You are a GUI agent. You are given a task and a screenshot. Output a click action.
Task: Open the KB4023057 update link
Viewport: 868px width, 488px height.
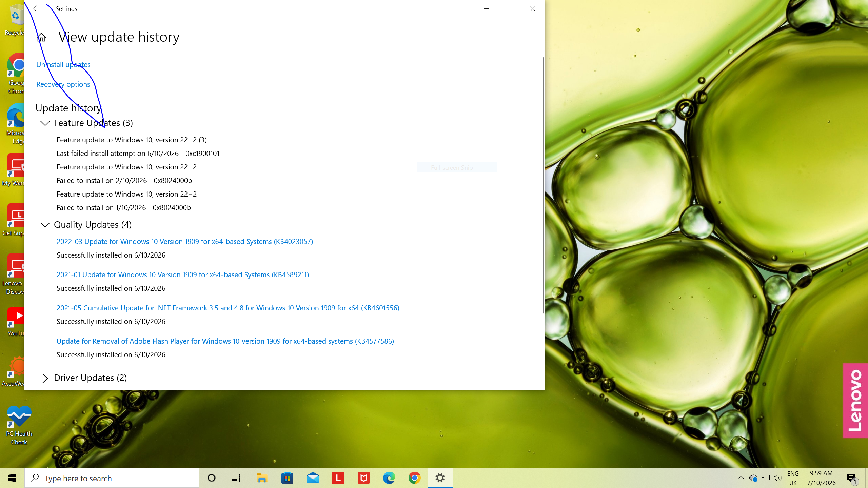(x=185, y=241)
